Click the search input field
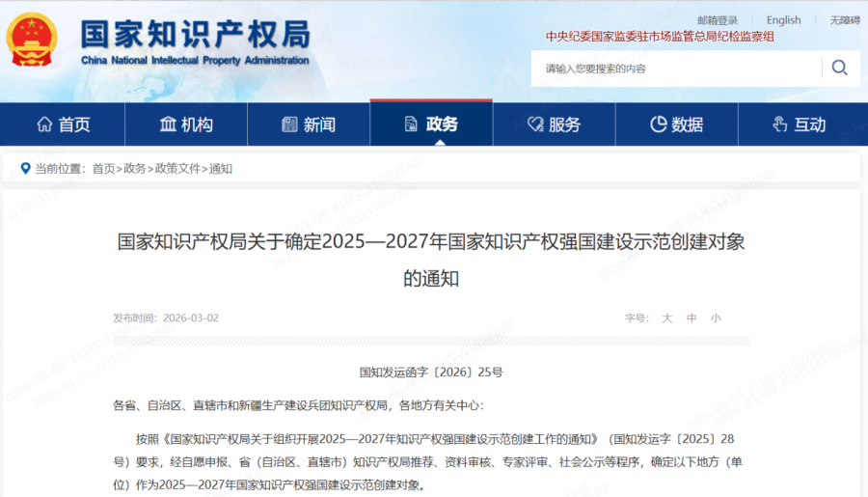The width and height of the screenshot is (868, 497). tap(676, 69)
